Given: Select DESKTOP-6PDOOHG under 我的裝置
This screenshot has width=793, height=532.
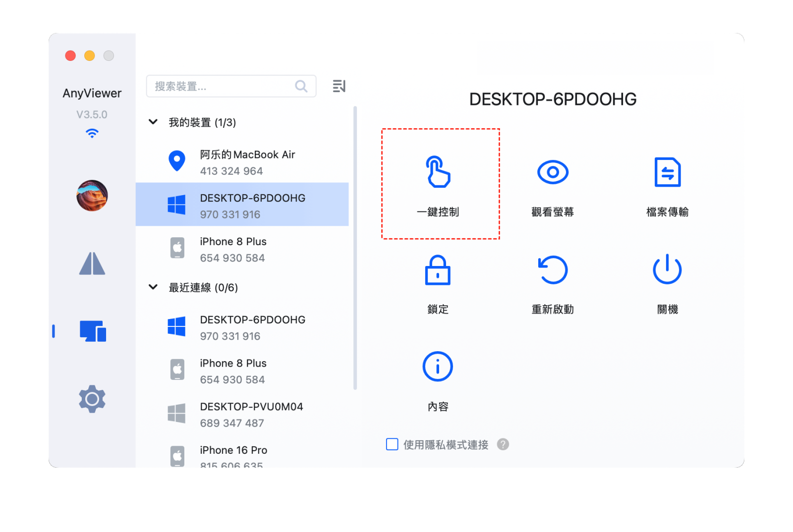Looking at the screenshot, I should pyautogui.click(x=242, y=205).
